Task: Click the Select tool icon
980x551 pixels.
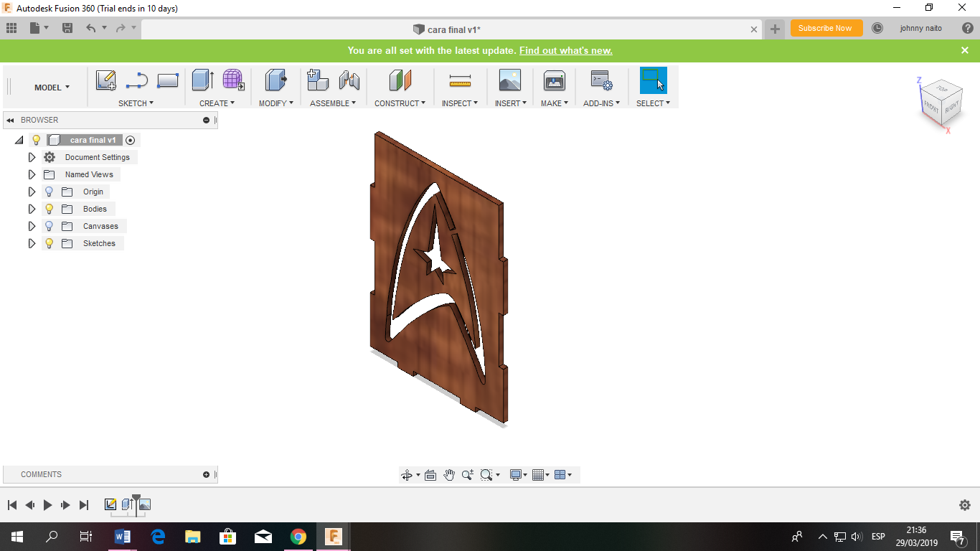Action: pos(654,80)
